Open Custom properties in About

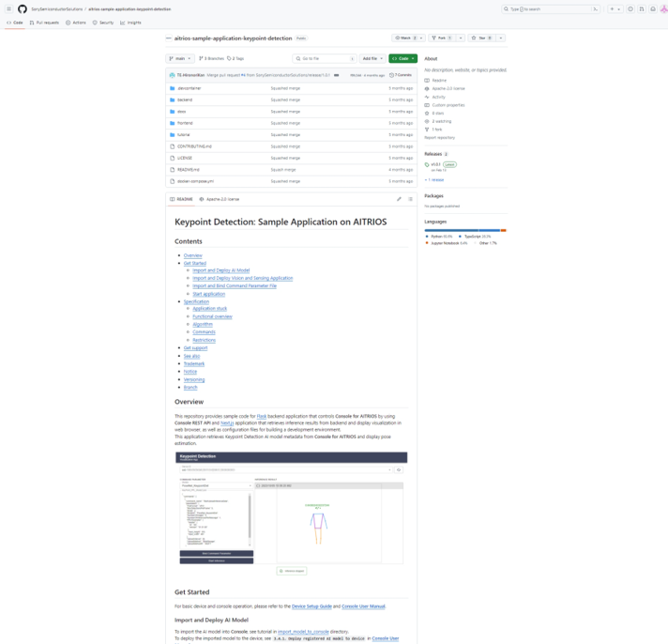[448, 105]
